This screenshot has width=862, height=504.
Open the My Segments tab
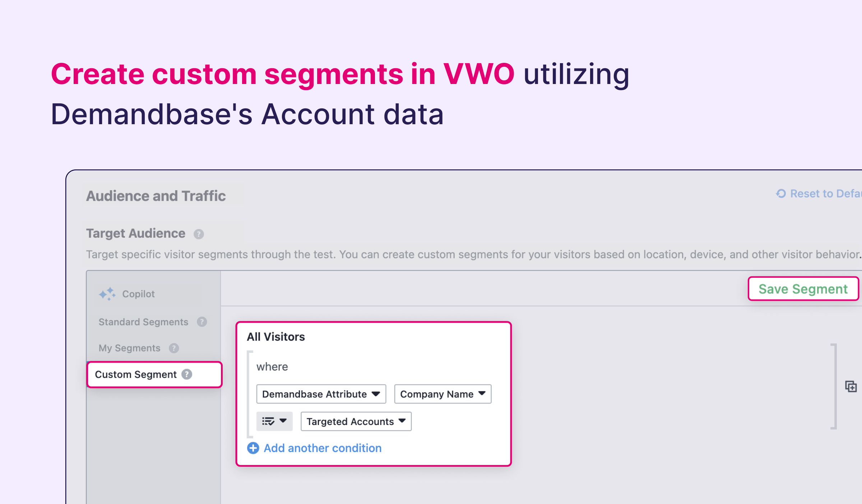point(129,348)
